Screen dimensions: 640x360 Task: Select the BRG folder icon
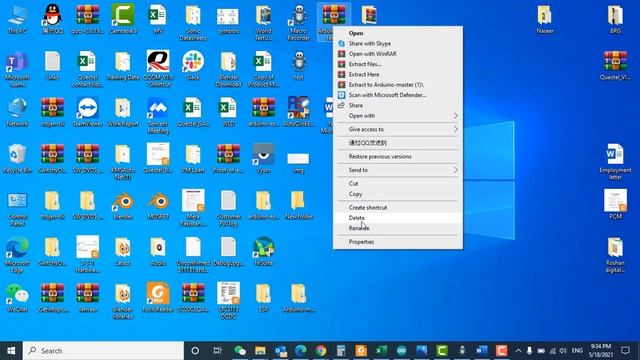tap(615, 19)
